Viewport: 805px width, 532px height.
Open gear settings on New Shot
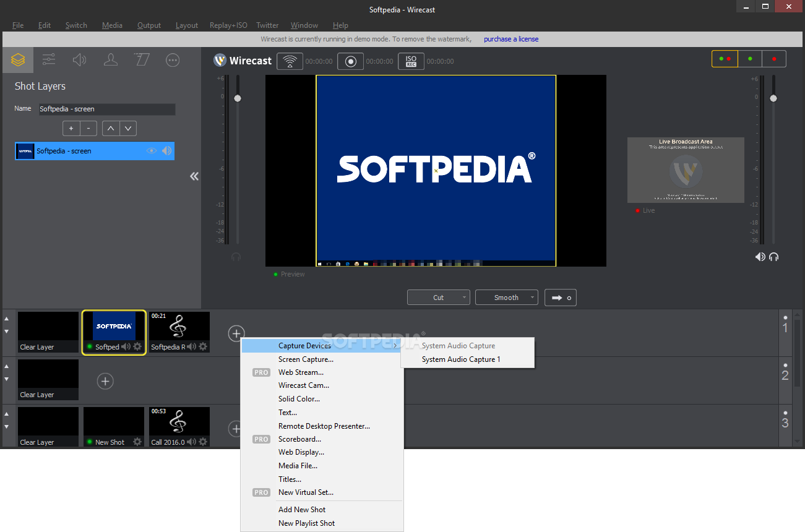click(x=137, y=442)
